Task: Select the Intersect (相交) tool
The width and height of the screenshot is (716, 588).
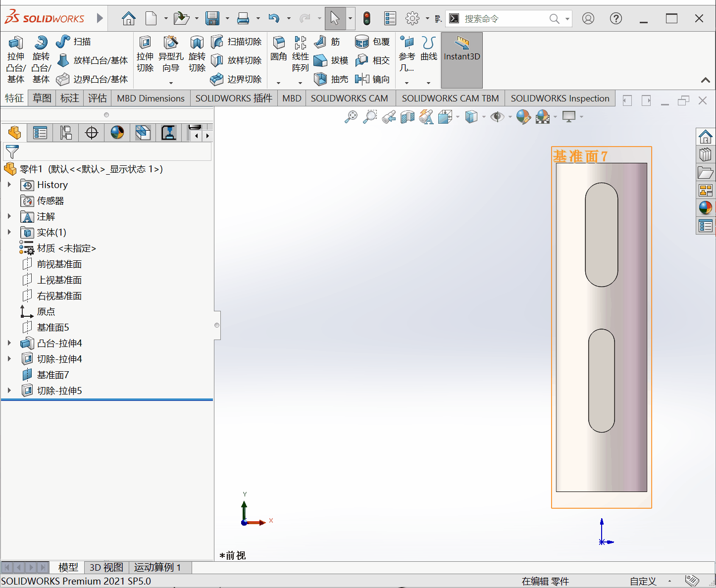Action: pyautogui.click(x=372, y=60)
